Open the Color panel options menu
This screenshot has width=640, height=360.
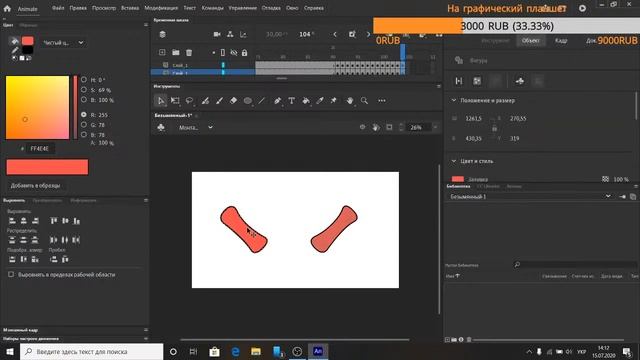coord(146,25)
